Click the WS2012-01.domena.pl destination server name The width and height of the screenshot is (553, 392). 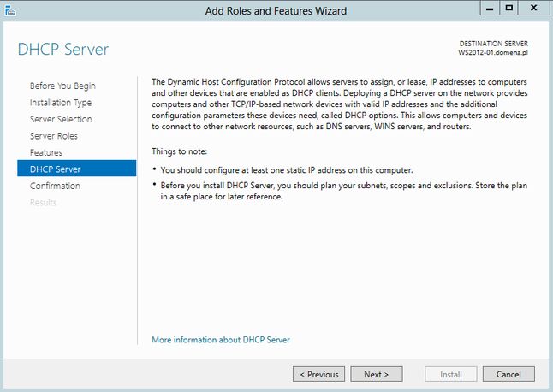tap(493, 52)
